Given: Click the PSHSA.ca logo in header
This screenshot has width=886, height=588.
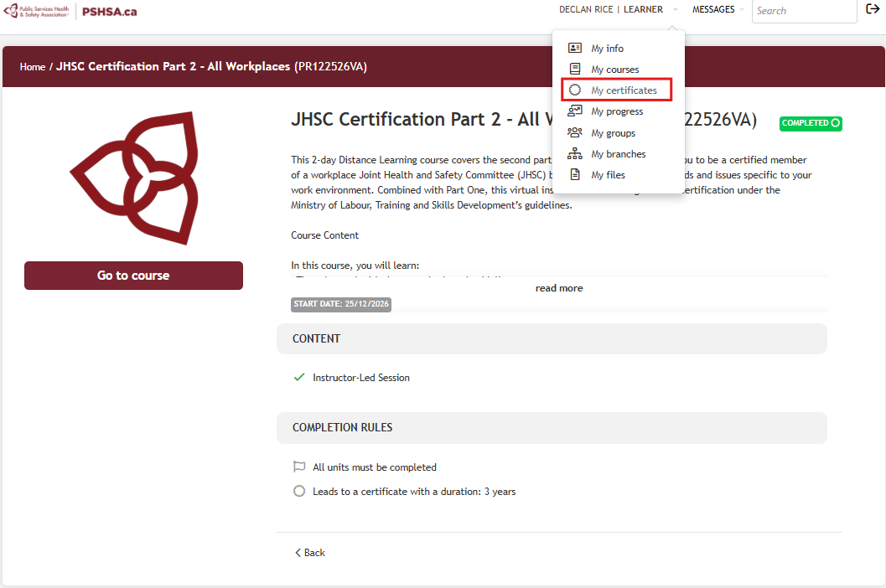Looking at the screenshot, I should click(x=70, y=11).
